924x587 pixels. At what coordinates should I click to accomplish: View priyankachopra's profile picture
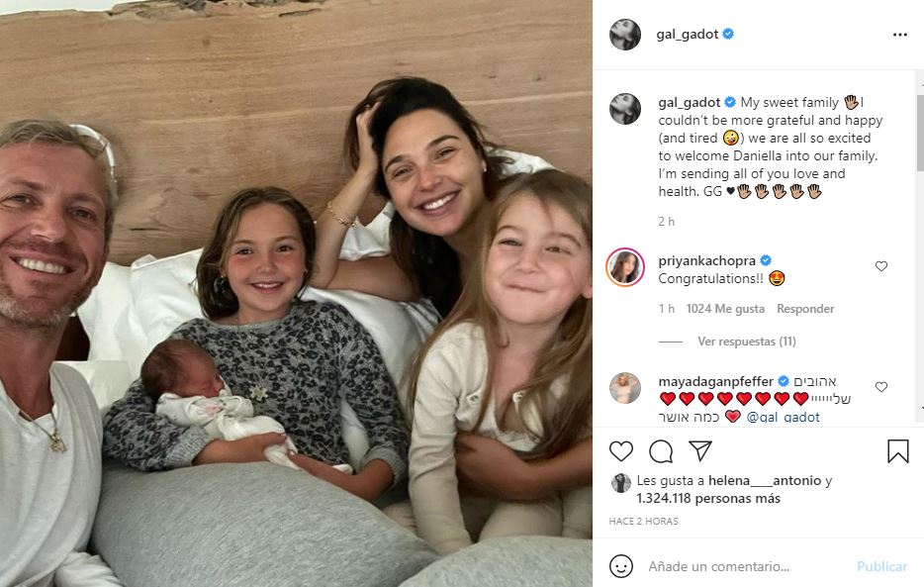[625, 267]
